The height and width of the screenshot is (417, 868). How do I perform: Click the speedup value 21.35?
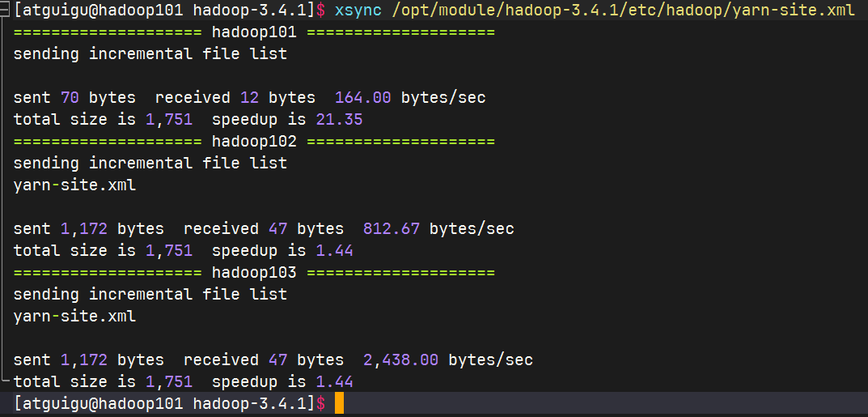pos(339,120)
